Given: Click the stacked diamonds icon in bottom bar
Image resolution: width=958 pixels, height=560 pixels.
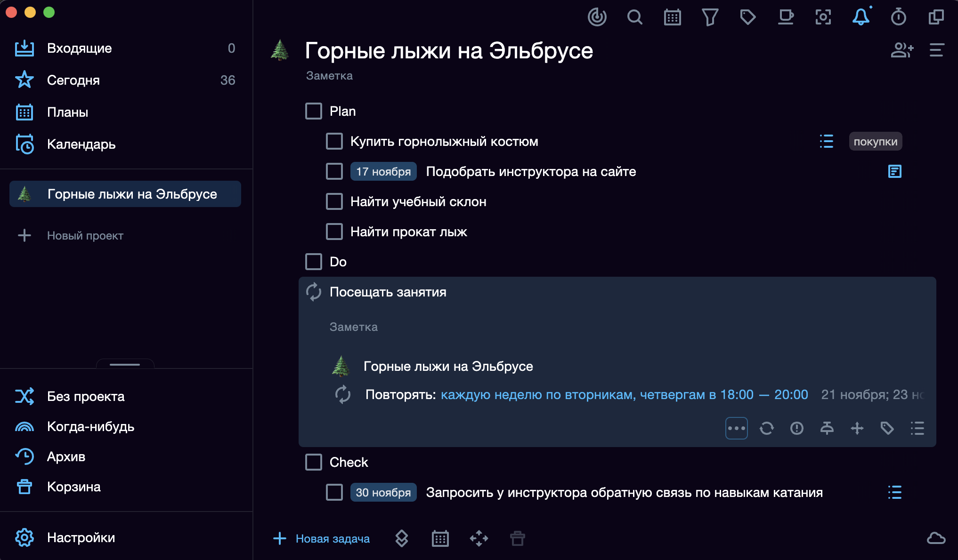Looking at the screenshot, I should point(401,538).
